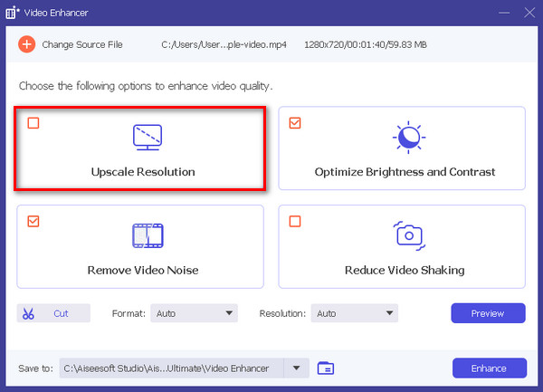Click the Remove Video Noise filmstrip icon
543x392 pixels.
click(x=148, y=235)
